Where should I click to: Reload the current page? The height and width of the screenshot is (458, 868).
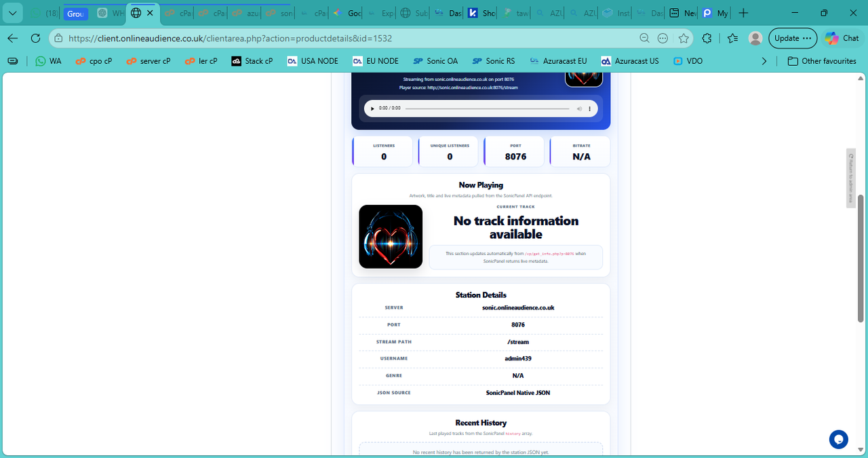(x=35, y=38)
